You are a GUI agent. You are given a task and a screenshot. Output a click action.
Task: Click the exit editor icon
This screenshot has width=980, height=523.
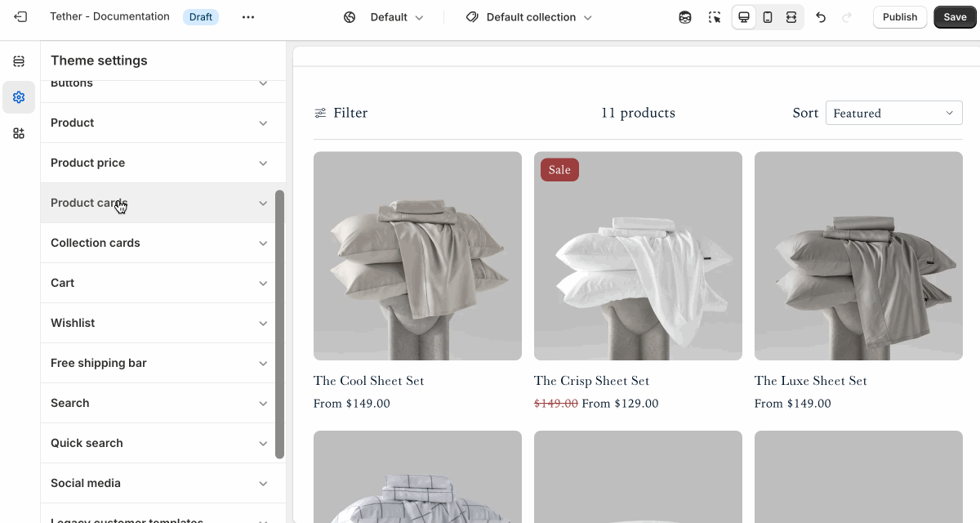tap(20, 17)
